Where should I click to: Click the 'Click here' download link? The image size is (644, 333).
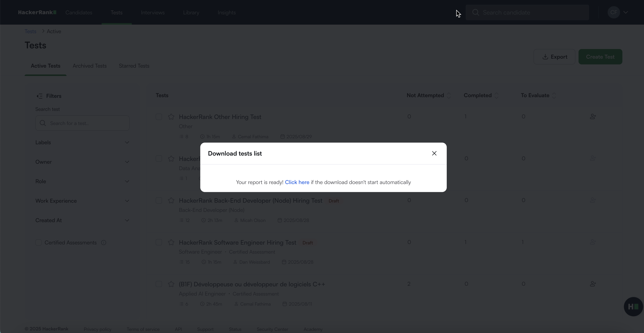(297, 182)
